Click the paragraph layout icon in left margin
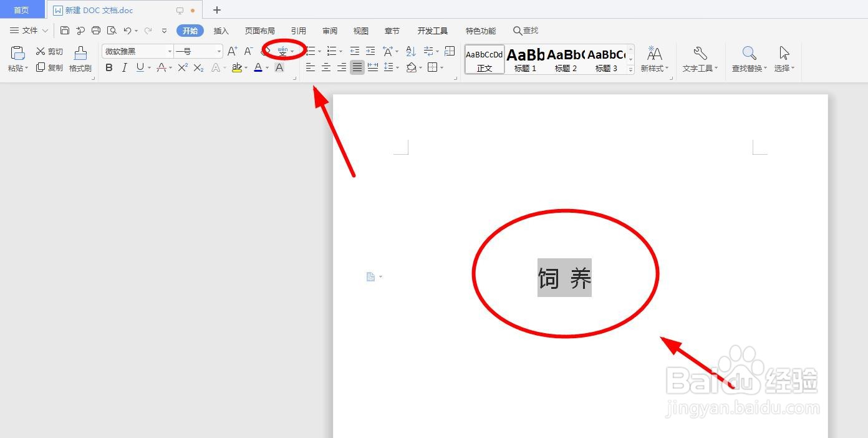 pos(370,276)
